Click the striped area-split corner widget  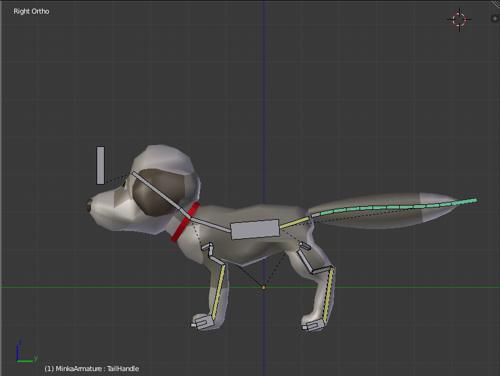click(x=495, y=4)
